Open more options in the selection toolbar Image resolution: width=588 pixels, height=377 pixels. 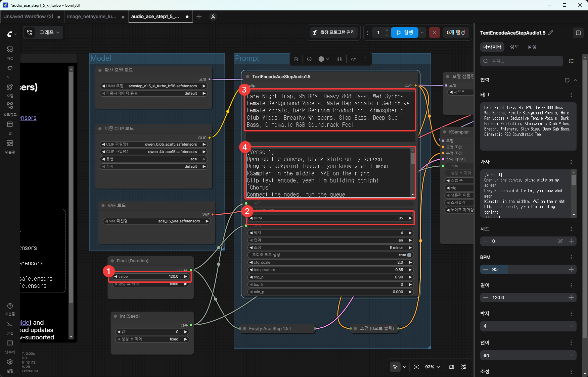(x=365, y=59)
